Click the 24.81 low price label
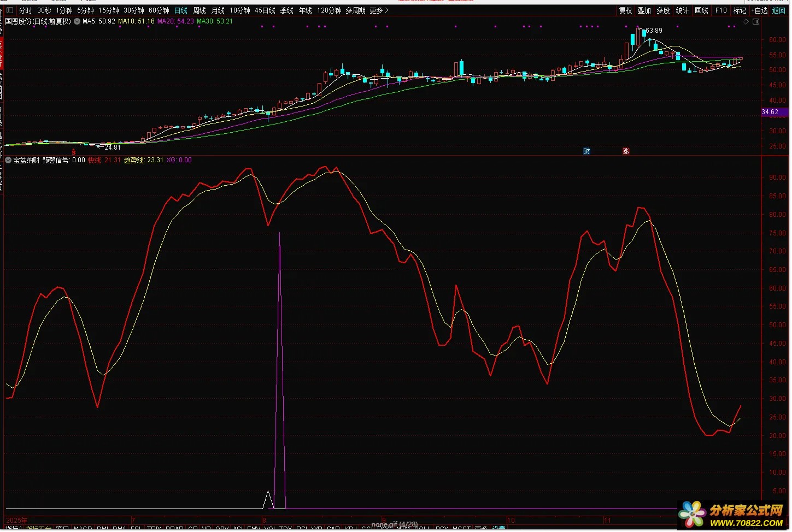 pos(112,147)
